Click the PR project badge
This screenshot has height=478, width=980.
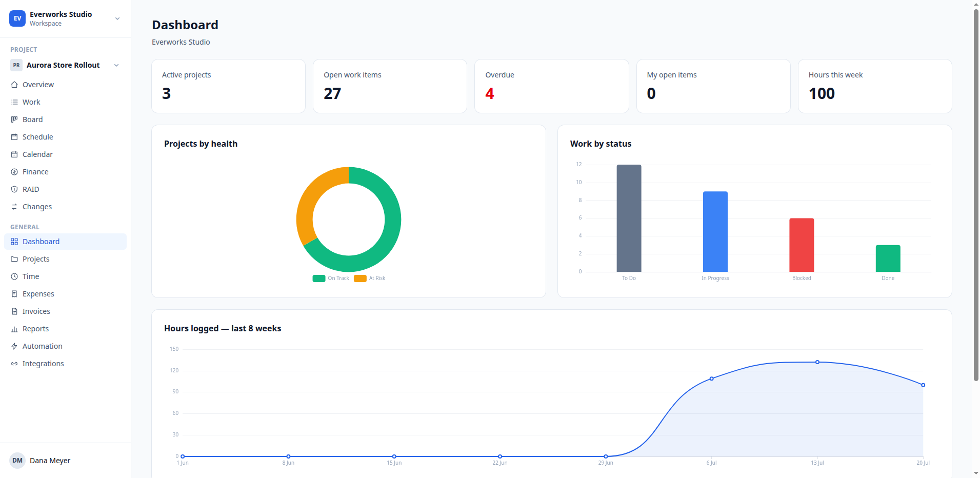click(16, 65)
